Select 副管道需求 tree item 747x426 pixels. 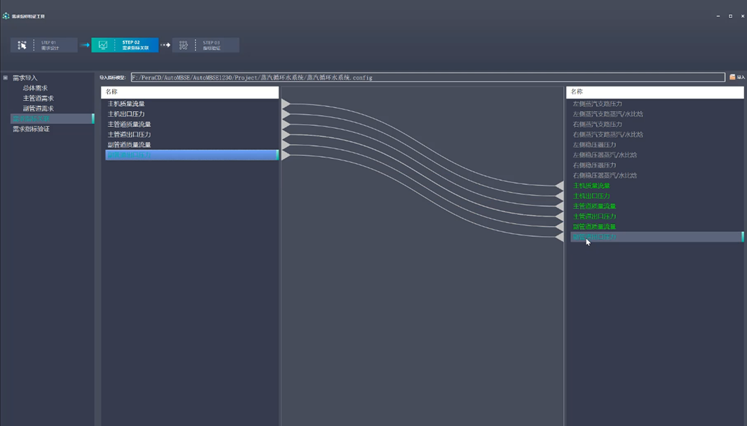(38, 108)
